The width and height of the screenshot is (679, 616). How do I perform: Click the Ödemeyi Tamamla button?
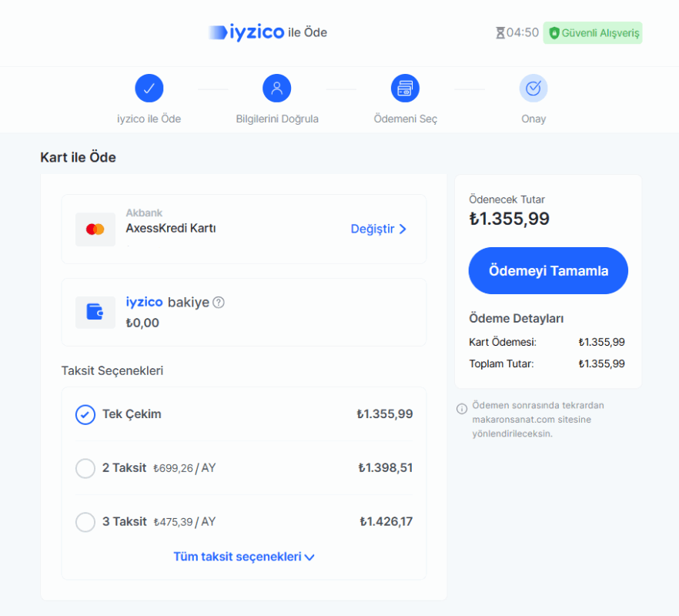point(548,271)
